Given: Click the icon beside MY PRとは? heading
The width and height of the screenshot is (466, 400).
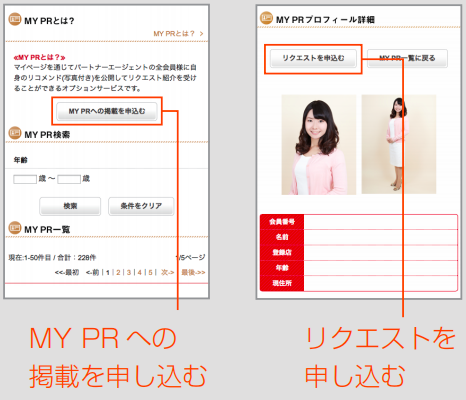Looking at the screenshot, I should (15, 19).
